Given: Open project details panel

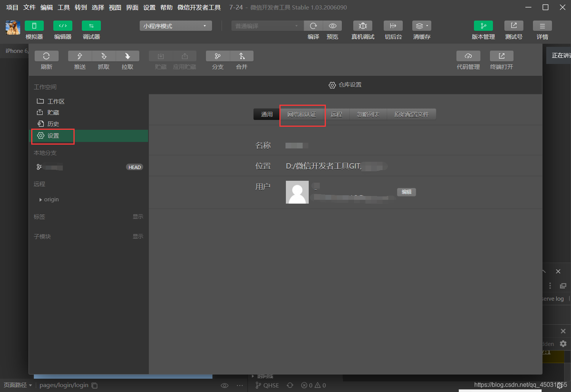Looking at the screenshot, I should (x=542, y=26).
